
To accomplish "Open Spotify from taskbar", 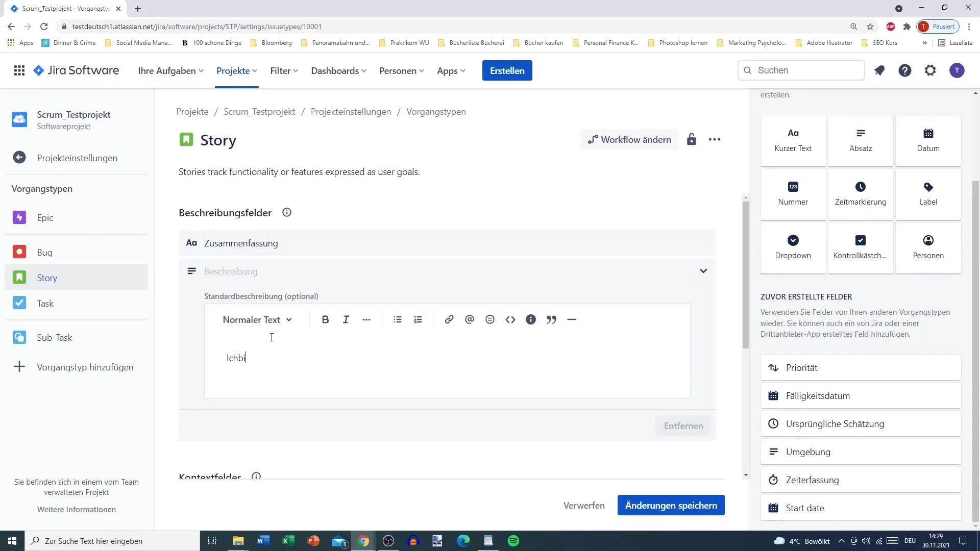I will coord(513,541).
